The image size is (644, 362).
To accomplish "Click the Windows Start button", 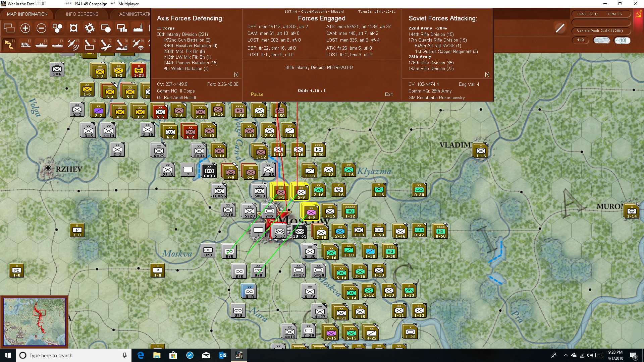I will tap(8, 355).
